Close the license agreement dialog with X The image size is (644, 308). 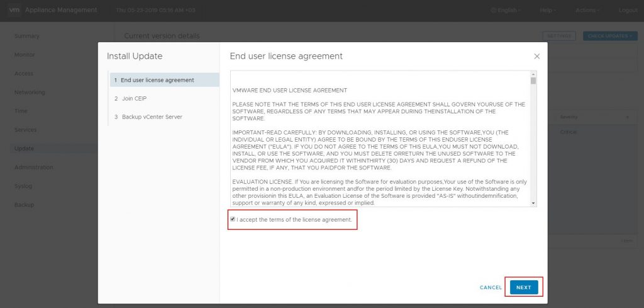pos(536,56)
